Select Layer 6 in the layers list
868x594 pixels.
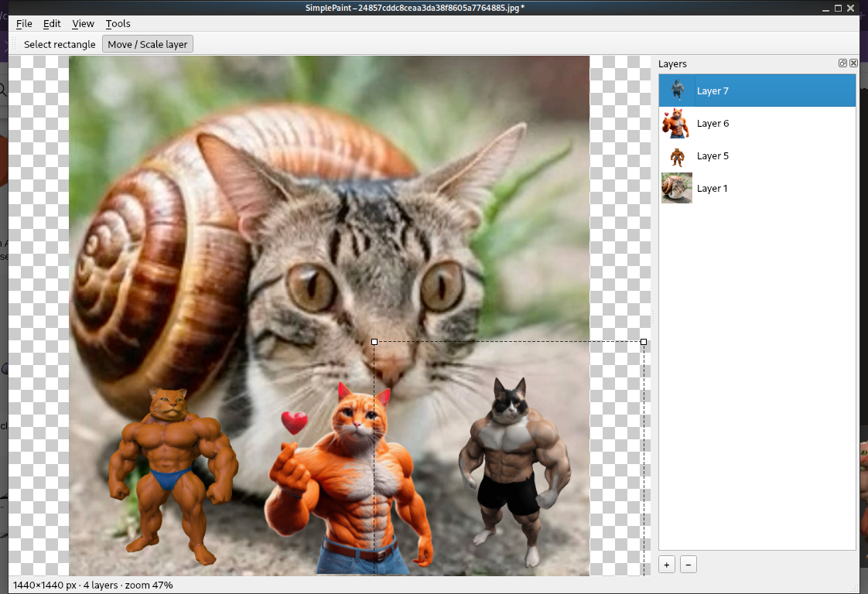pyautogui.click(x=757, y=124)
